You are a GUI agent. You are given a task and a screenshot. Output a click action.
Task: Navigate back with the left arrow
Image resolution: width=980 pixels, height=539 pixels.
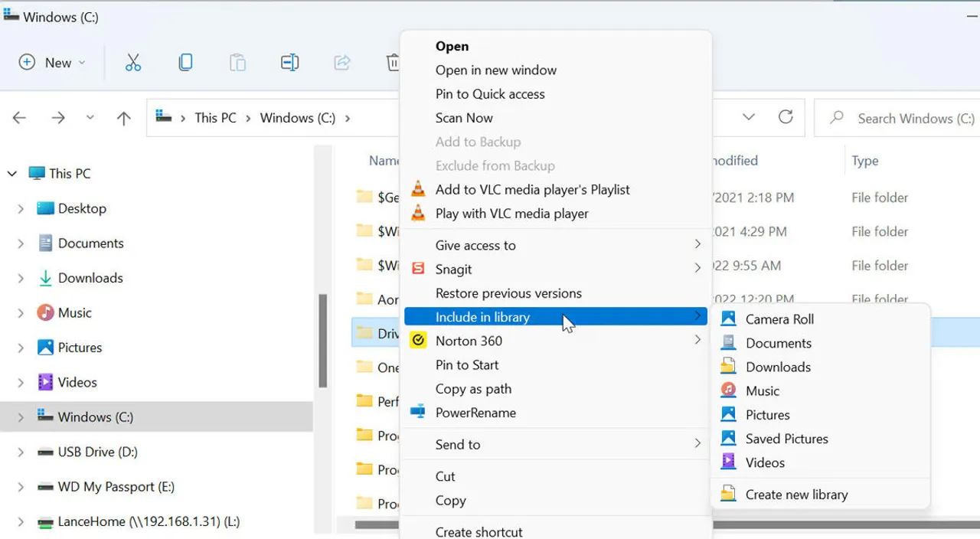[20, 118]
